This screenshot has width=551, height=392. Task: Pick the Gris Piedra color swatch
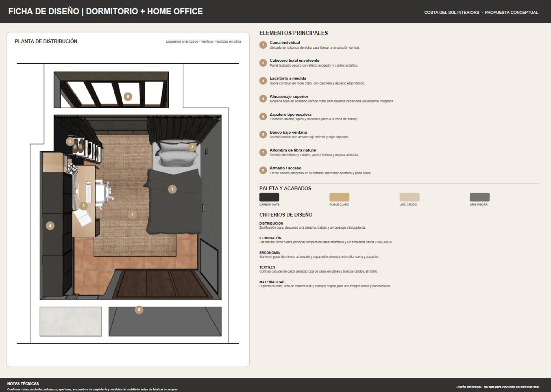point(480,197)
